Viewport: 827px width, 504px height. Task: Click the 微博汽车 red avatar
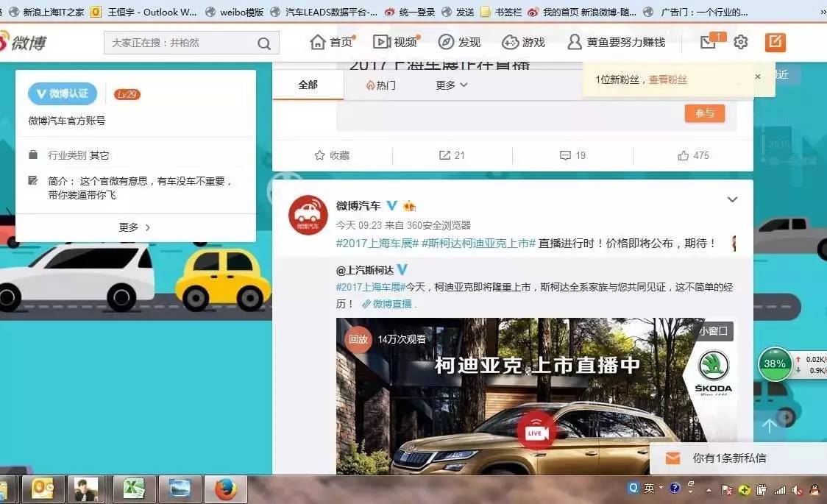tap(308, 215)
